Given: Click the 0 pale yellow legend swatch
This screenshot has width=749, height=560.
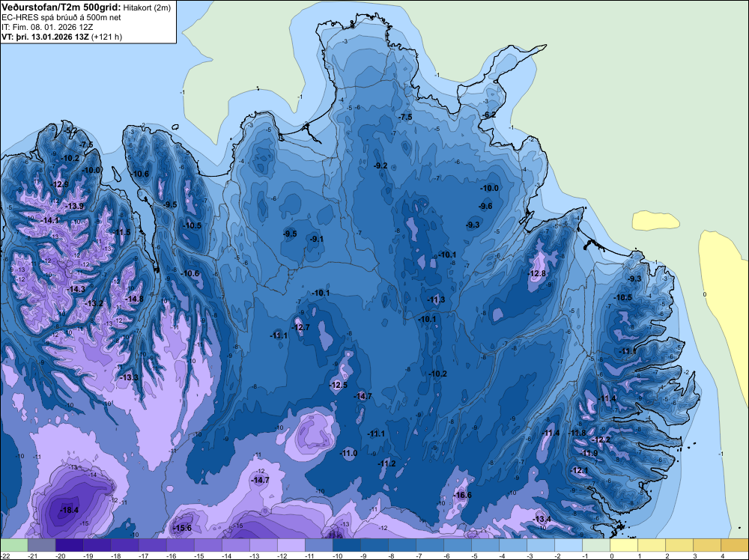Looking at the screenshot, I should click(x=623, y=545).
